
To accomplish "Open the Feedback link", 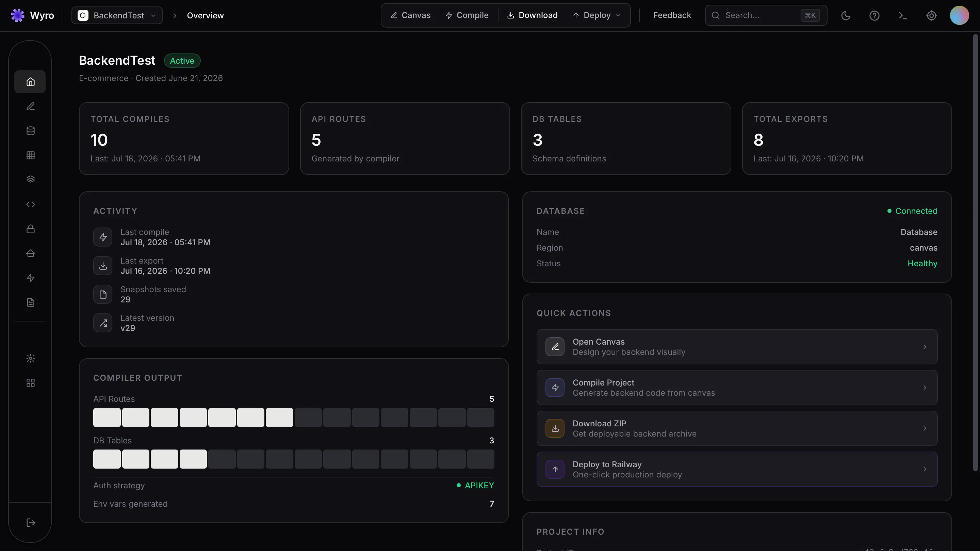I will [672, 15].
